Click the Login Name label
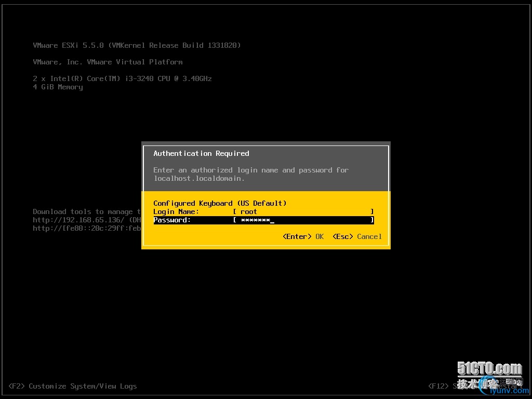This screenshot has width=532, height=399. pyautogui.click(x=176, y=212)
